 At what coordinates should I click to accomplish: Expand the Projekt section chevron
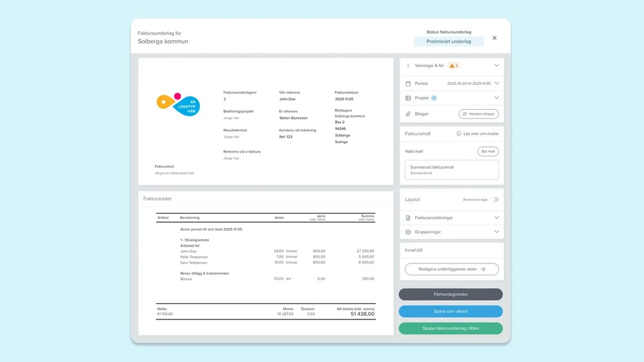[497, 99]
